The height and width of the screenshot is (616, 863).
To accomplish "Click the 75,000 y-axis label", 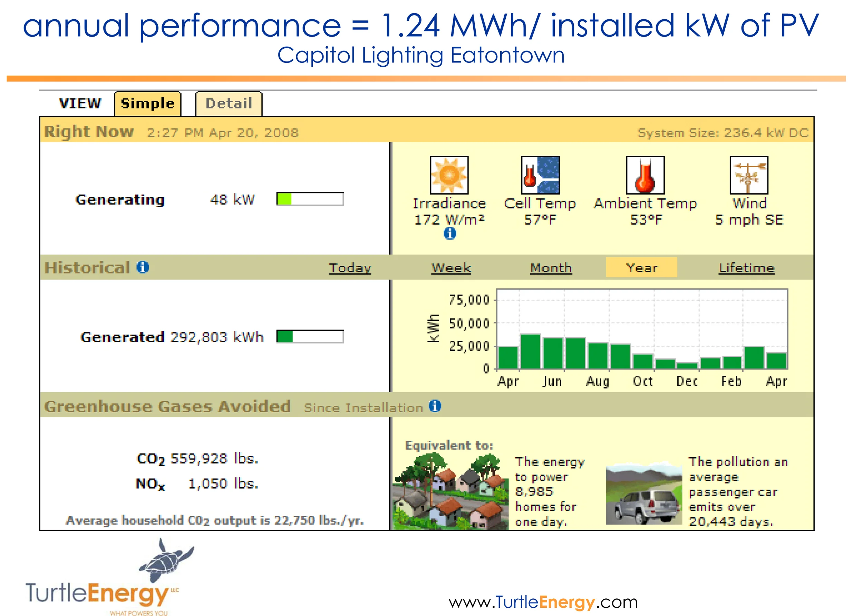I will [469, 300].
